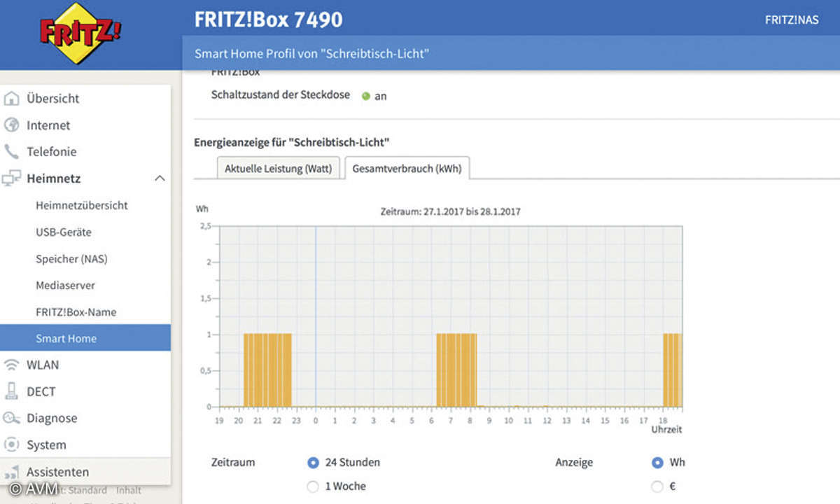The height and width of the screenshot is (504, 840).
Task: Select Smart Home menu item
Action: [85, 338]
